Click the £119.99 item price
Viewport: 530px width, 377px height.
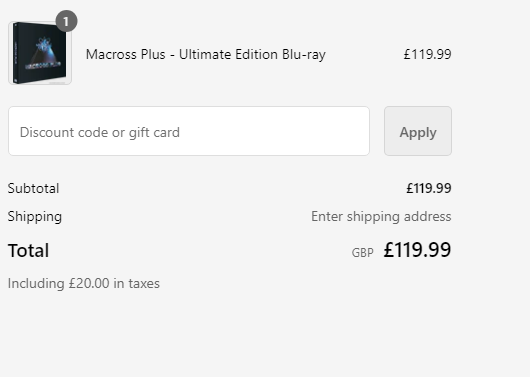point(427,54)
